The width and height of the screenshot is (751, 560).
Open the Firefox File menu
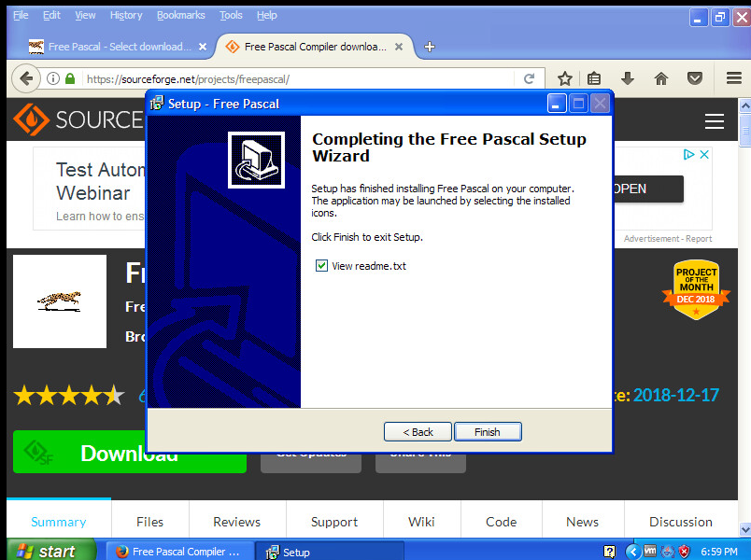[x=21, y=15]
